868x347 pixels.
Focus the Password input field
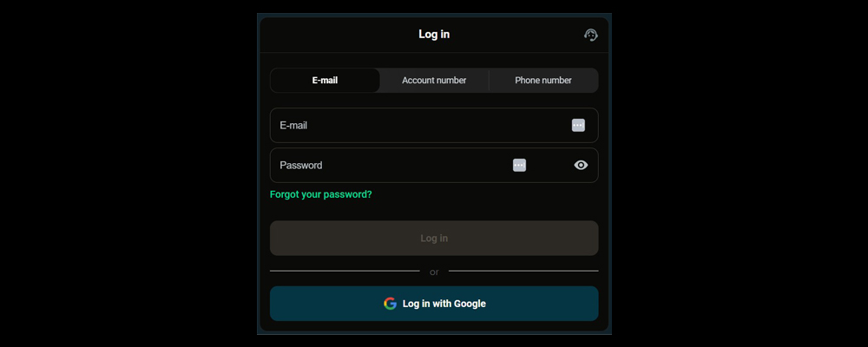click(x=434, y=165)
